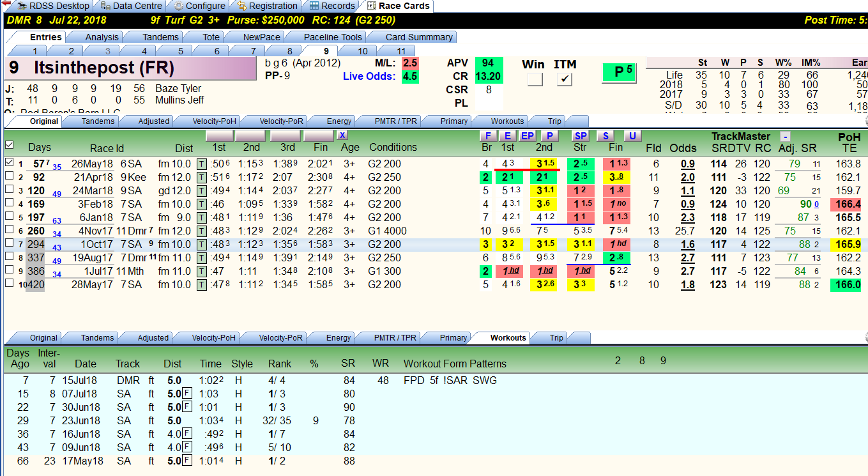The width and height of the screenshot is (868, 476).
Task: Click the X button above Age column
Action: 342,135
